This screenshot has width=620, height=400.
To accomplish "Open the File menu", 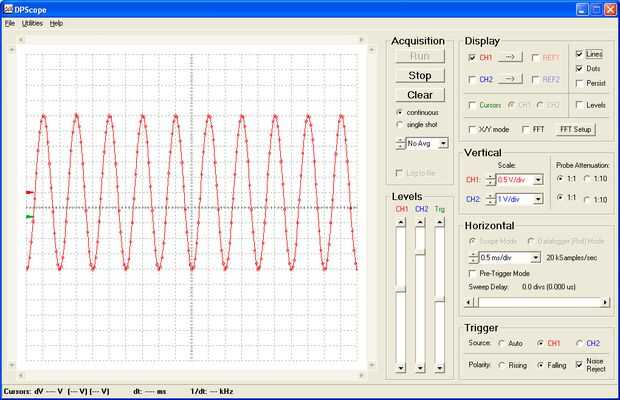I will [x=10, y=23].
